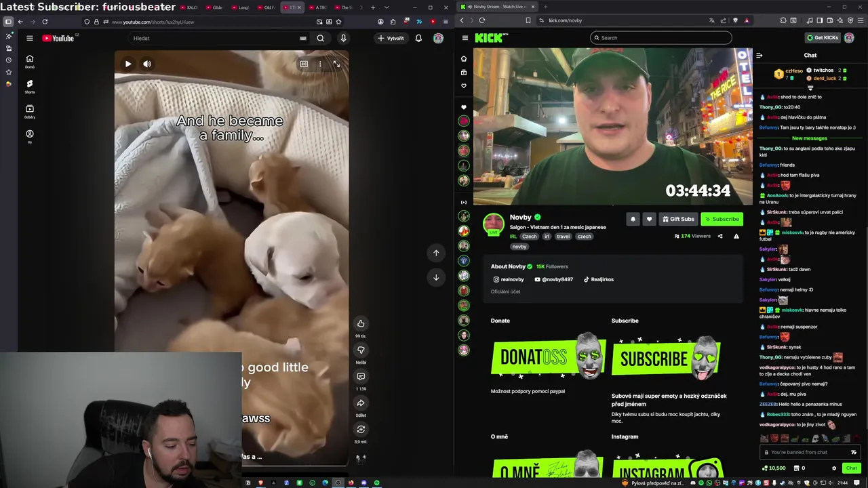Follow Novby with the heart button
Screen dimensions: 868x488
(649, 219)
